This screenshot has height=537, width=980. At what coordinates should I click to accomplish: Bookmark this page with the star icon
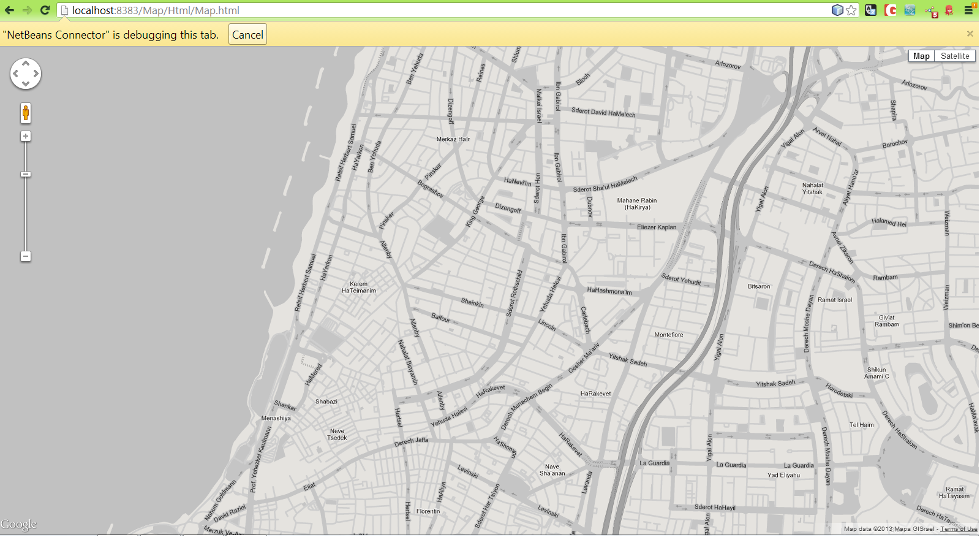[x=851, y=10]
